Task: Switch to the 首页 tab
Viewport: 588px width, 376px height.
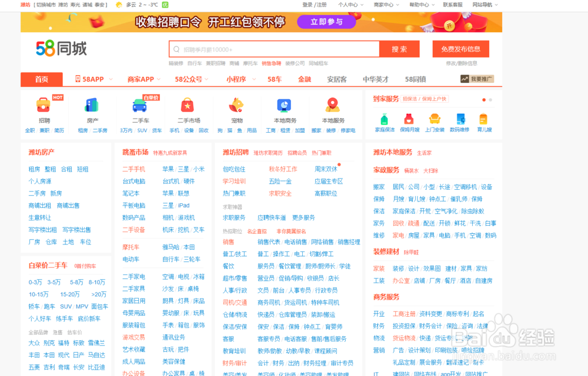Action: pyautogui.click(x=41, y=79)
